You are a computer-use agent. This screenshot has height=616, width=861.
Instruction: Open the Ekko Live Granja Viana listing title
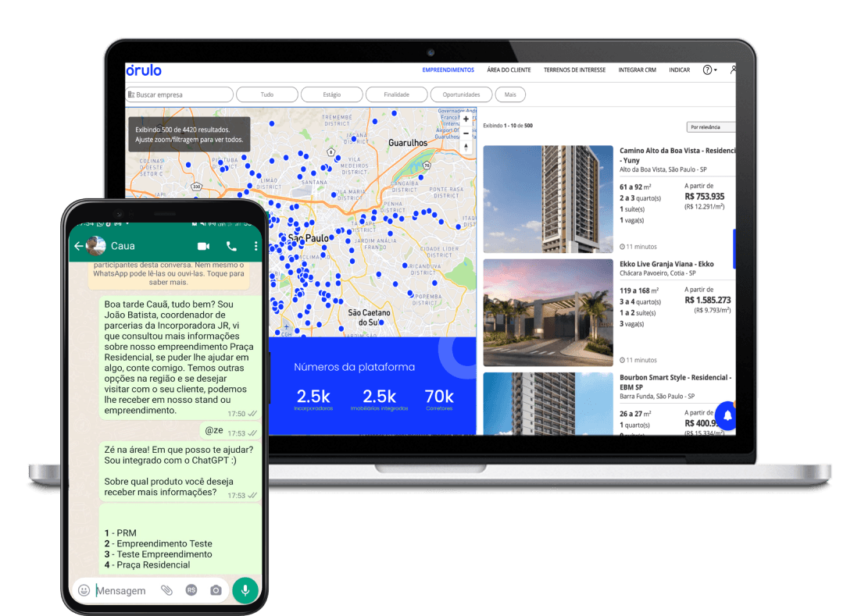coord(666,264)
